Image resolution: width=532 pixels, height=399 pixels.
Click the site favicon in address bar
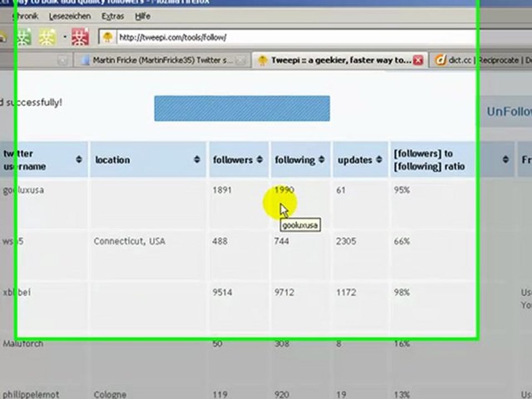click(x=108, y=37)
